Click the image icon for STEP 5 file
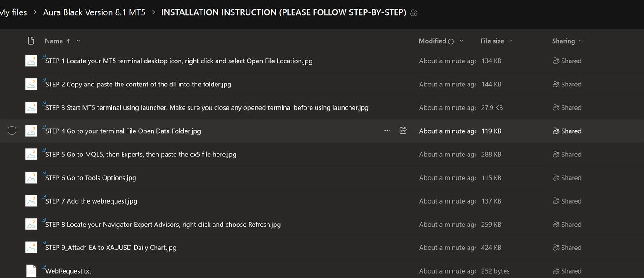This screenshot has width=644, height=278. point(31,154)
